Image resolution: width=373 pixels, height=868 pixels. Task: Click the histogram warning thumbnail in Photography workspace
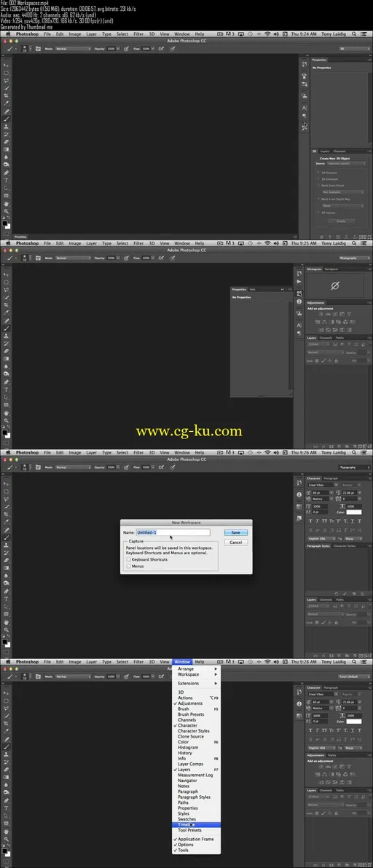[x=334, y=286]
